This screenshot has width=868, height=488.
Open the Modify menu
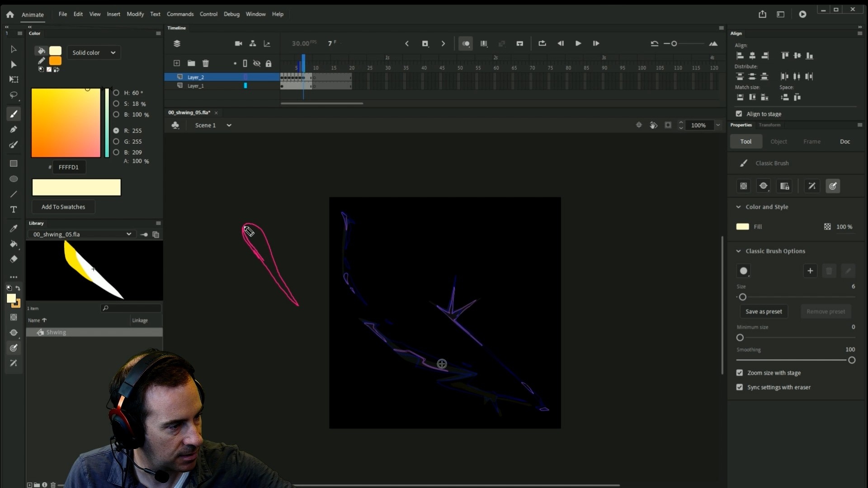tap(135, 14)
